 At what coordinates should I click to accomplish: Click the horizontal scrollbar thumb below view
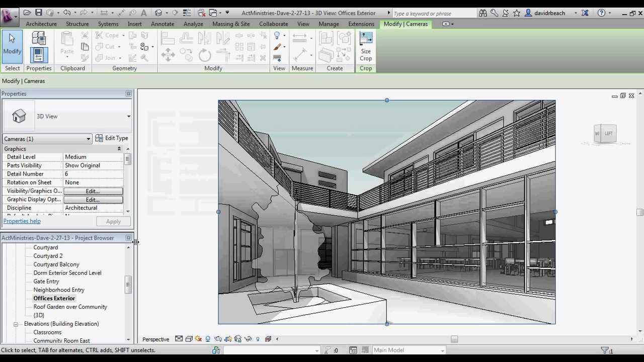click(x=454, y=339)
